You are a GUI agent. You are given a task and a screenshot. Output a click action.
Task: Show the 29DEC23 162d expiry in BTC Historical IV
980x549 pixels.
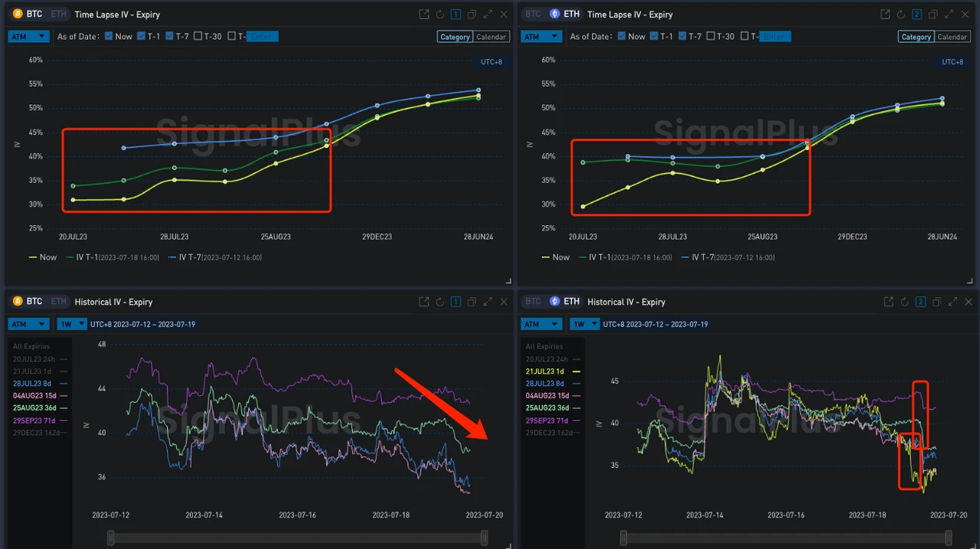pos(38,433)
